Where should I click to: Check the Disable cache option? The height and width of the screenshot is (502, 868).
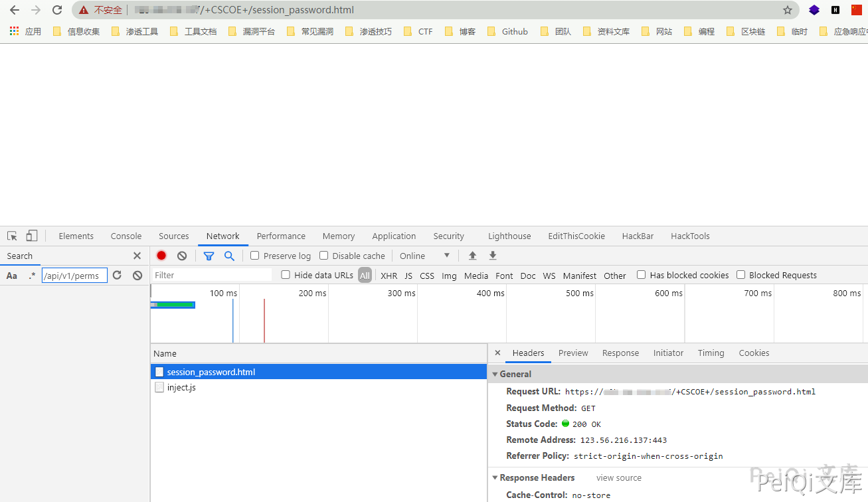(324, 256)
